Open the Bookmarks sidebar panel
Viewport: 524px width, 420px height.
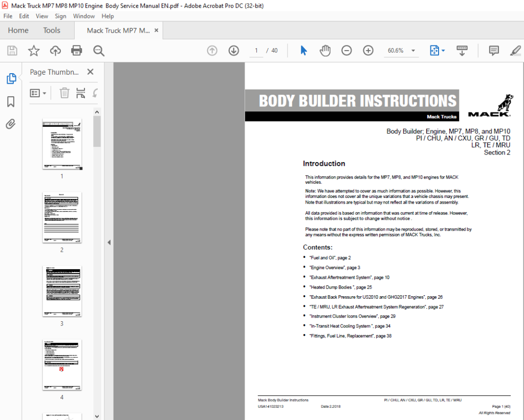coord(11,102)
